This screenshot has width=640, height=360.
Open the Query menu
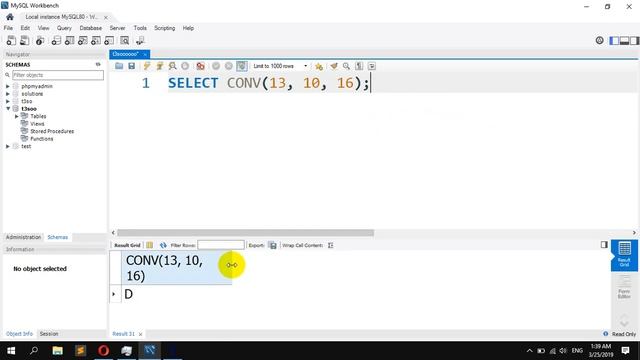(x=64, y=28)
